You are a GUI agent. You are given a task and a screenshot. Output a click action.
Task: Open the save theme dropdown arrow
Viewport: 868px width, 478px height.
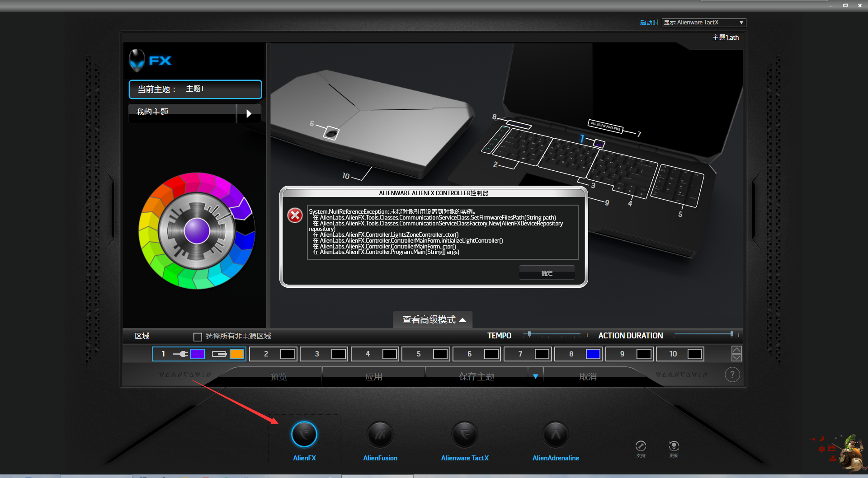pos(536,376)
